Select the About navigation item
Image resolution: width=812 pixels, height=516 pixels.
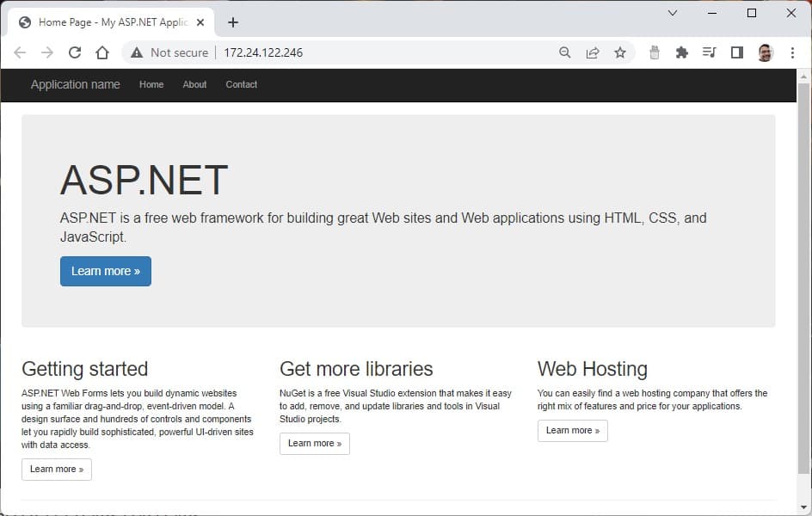pos(194,84)
